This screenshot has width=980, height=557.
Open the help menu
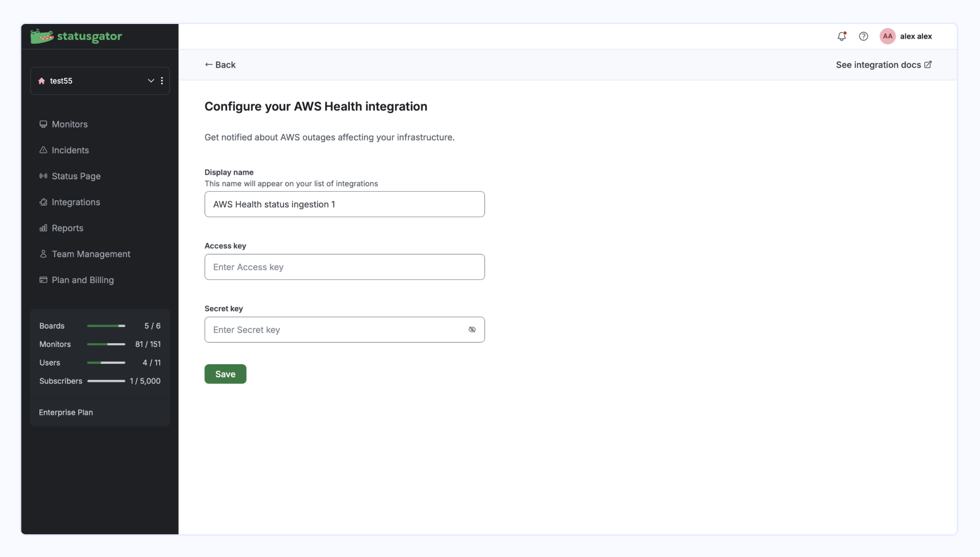coord(863,36)
